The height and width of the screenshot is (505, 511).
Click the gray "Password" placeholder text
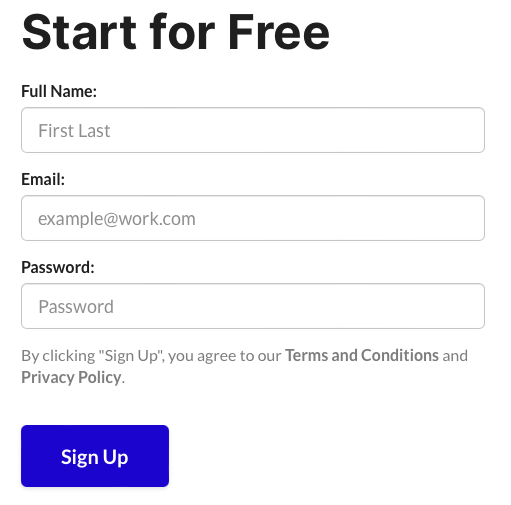coord(76,307)
